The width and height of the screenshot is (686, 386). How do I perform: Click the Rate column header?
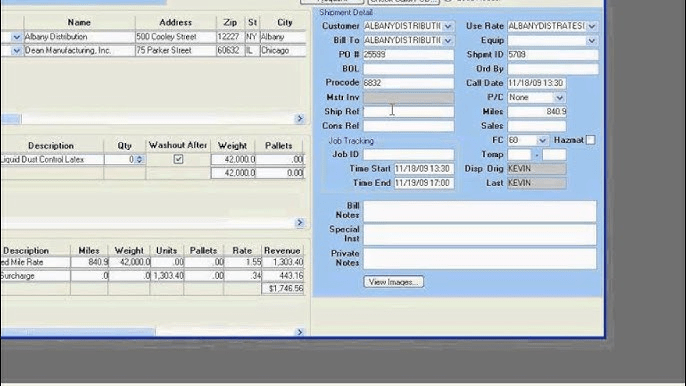[x=242, y=251]
